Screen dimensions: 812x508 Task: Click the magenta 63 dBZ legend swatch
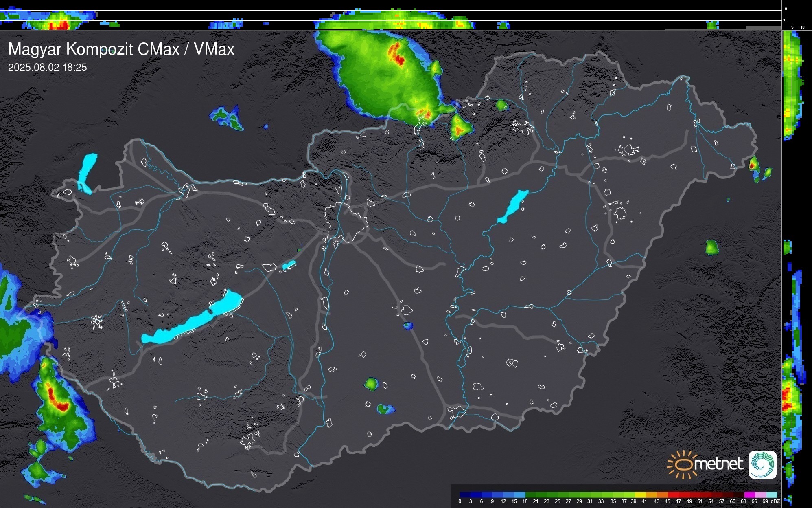point(749,495)
